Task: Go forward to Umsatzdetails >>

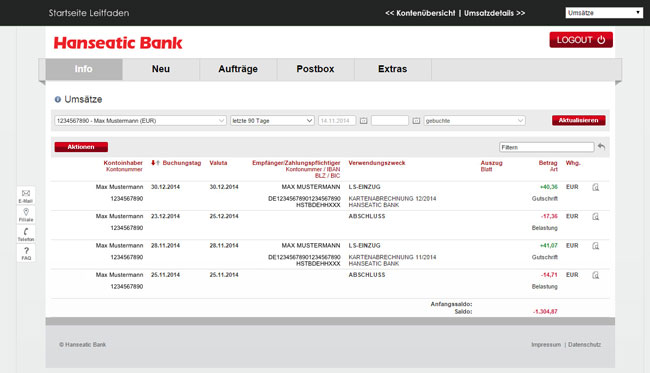Action: click(495, 13)
